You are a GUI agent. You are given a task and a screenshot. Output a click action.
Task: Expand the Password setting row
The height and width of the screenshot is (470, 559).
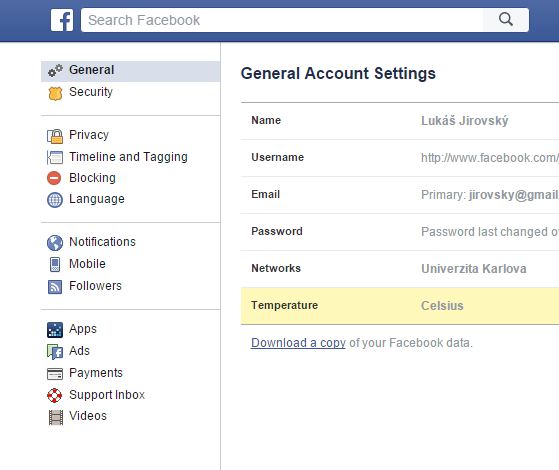click(400, 232)
